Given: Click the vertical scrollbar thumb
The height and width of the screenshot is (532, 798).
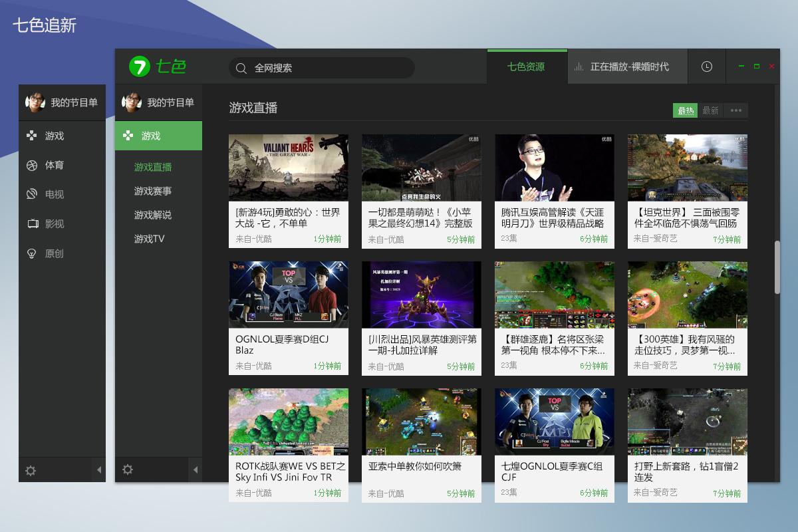Looking at the screenshot, I should tap(777, 267).
